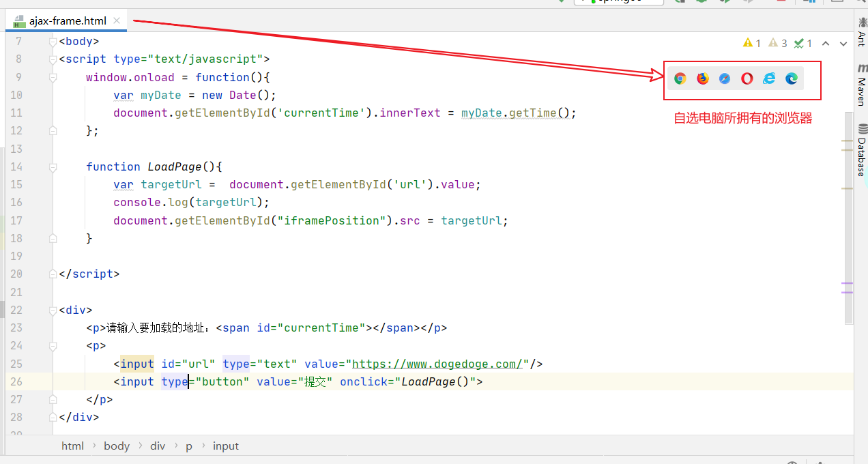Jump to next highlighted error arrow
Screen dimensions: 868x464
coord(843,43)
